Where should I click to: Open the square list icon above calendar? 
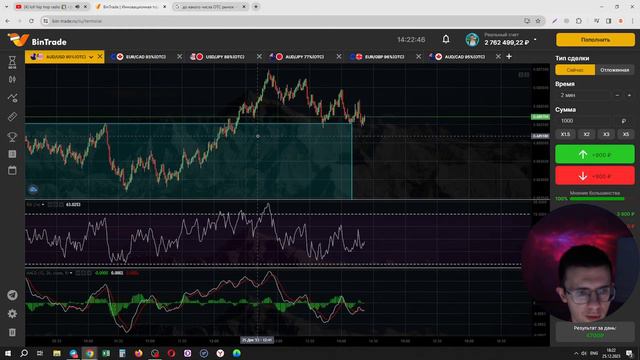(x=12, y=154)
